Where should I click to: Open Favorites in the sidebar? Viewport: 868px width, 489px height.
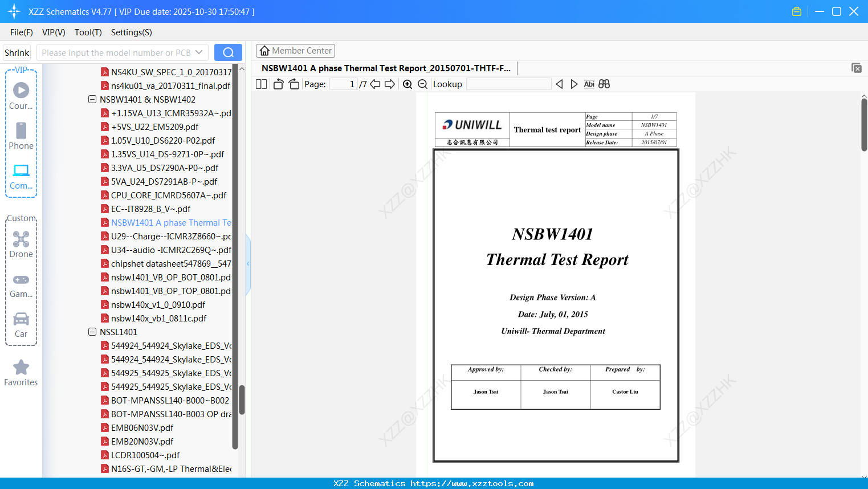[x=21, y=373]
